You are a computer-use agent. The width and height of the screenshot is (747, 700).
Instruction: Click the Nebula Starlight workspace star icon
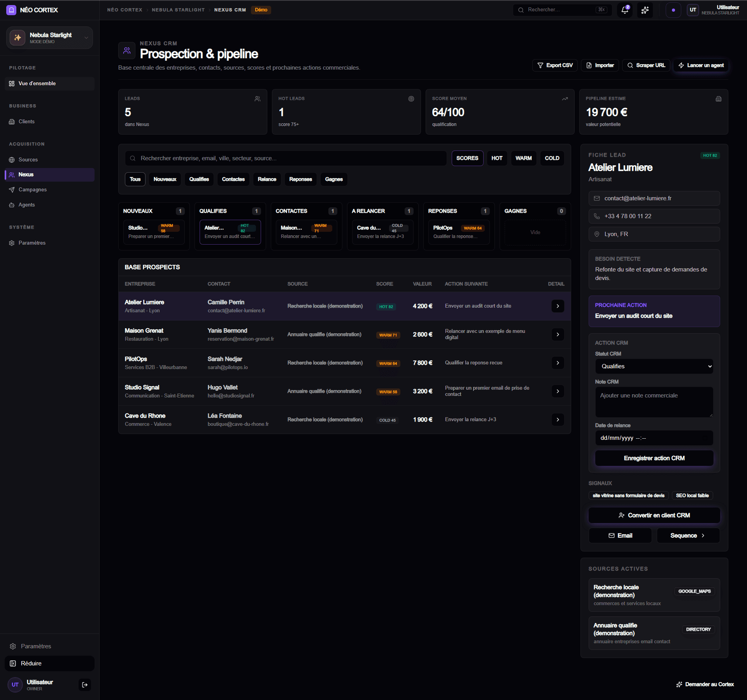pos(18,38)
